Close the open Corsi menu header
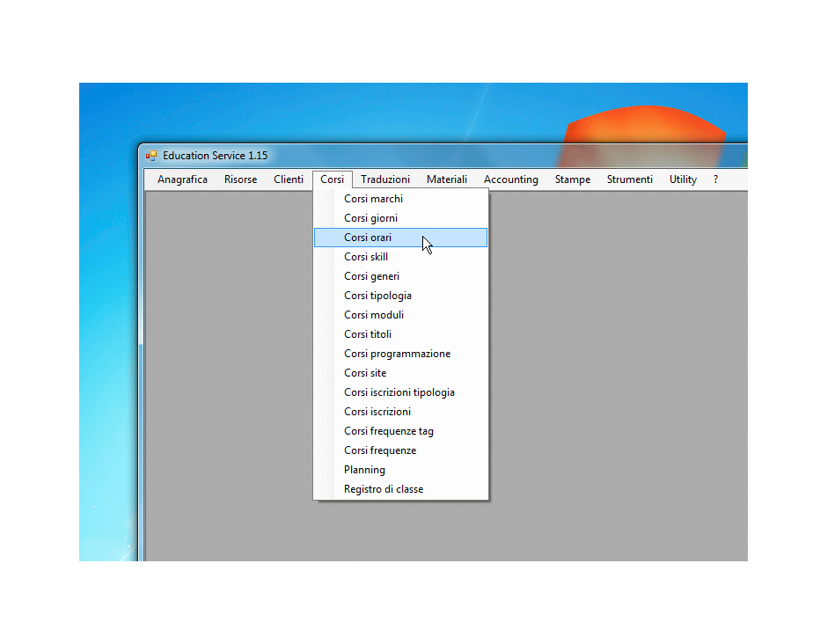Image resolution: width=827 pixels, height=644 pixels. [x=333, y=179]
